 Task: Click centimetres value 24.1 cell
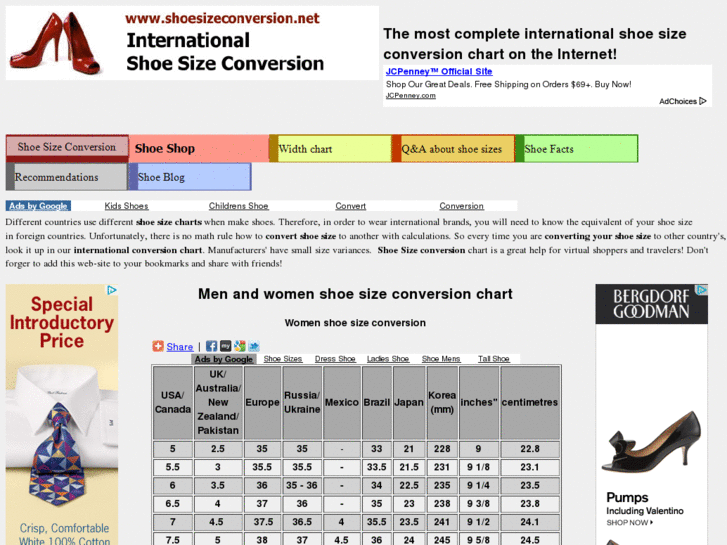point(529,522)
